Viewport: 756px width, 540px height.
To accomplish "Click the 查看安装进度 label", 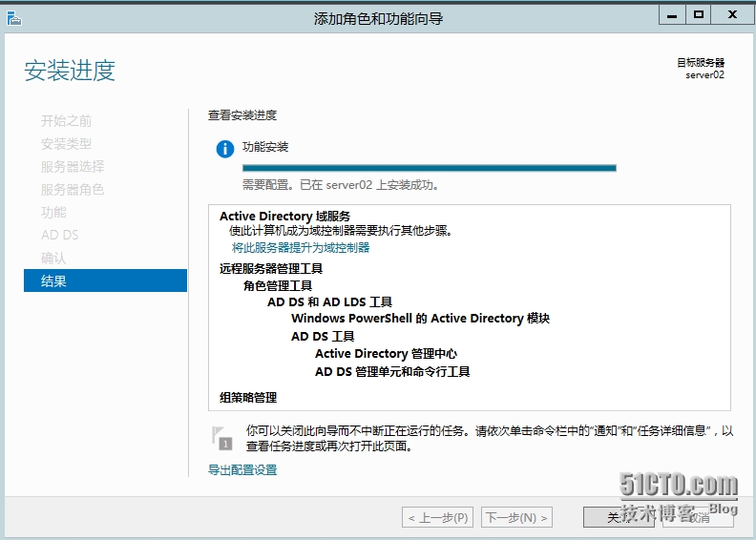I will pyautogui.click(x=242, y=115).
